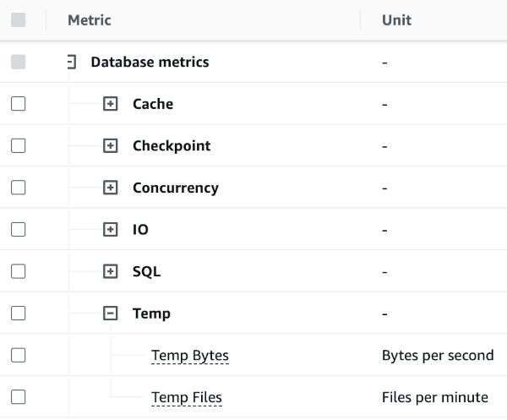Image resolution: width=507 pixels, height=420 pixels.
Task: Click the Checkpoint group label
Action: (x=172, y=146)
